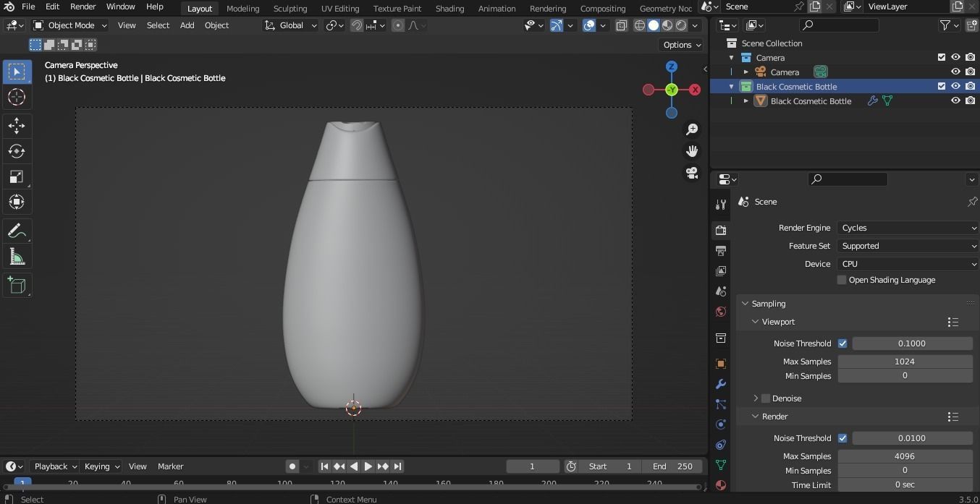Collapse the Render sampling subpanel
Viewport: 980px width, 504px height.
[755, 417]
